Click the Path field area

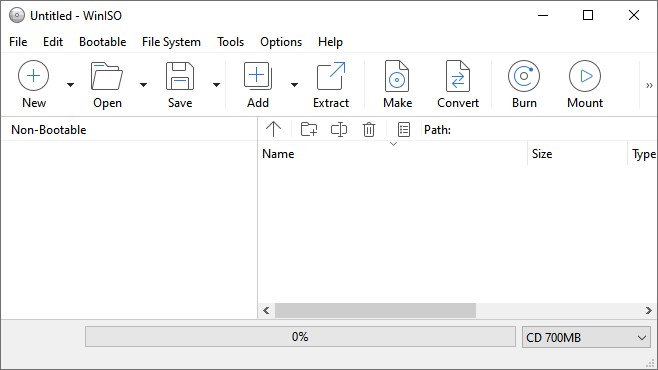click(554, 130)
